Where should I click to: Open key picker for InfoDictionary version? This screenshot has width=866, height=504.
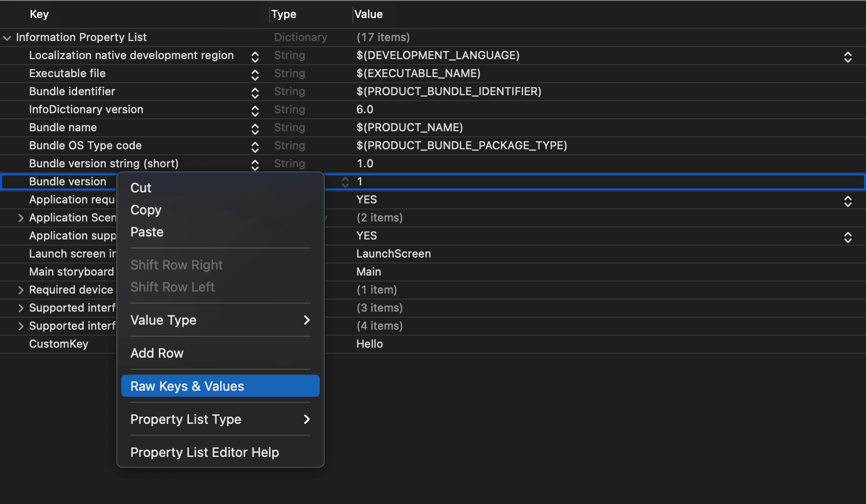(255, 110)
